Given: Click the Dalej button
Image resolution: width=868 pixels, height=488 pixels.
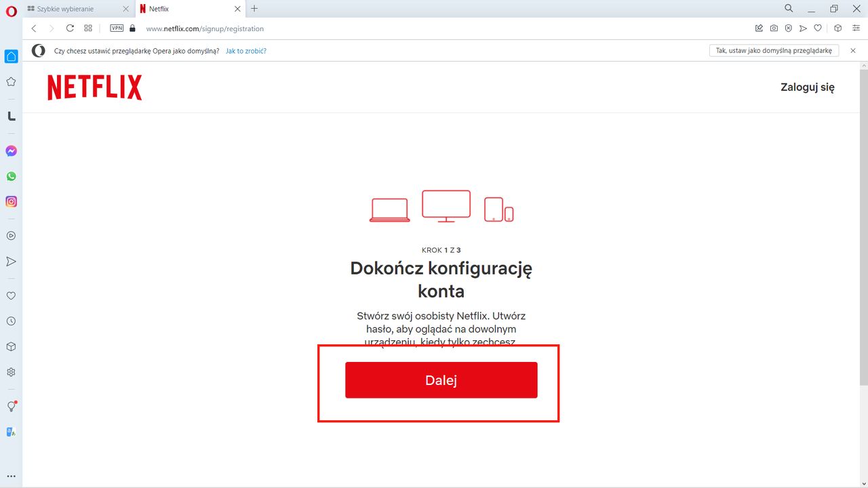Looking at the screenshot, I should point(441,380).
